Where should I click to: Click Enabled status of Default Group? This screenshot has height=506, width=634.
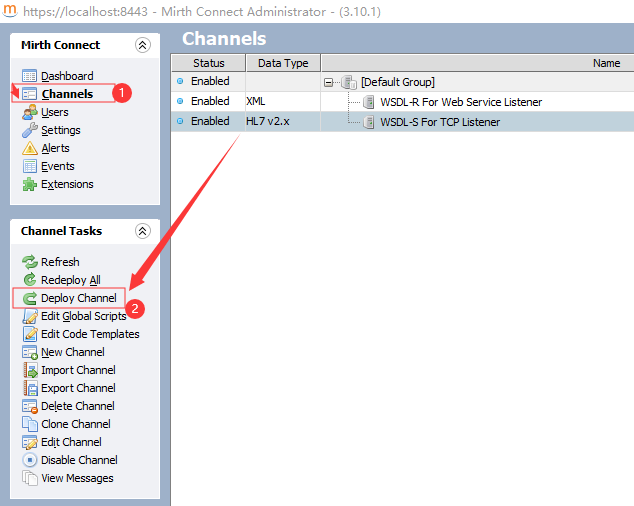(210, 81)
